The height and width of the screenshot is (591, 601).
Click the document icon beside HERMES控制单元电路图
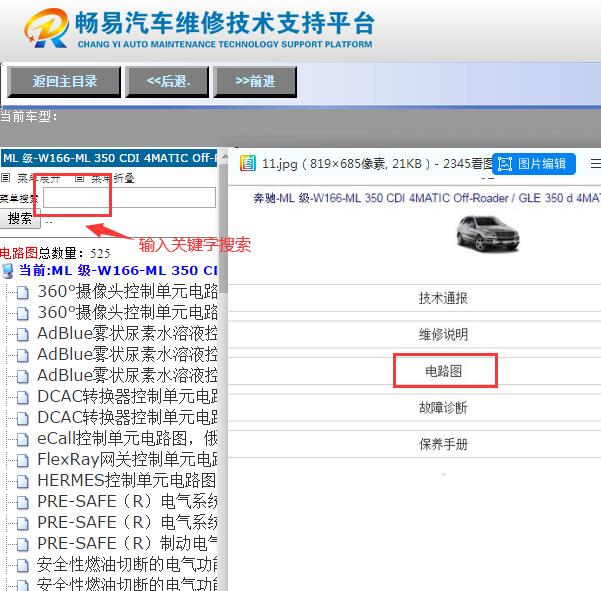(23, 481)
